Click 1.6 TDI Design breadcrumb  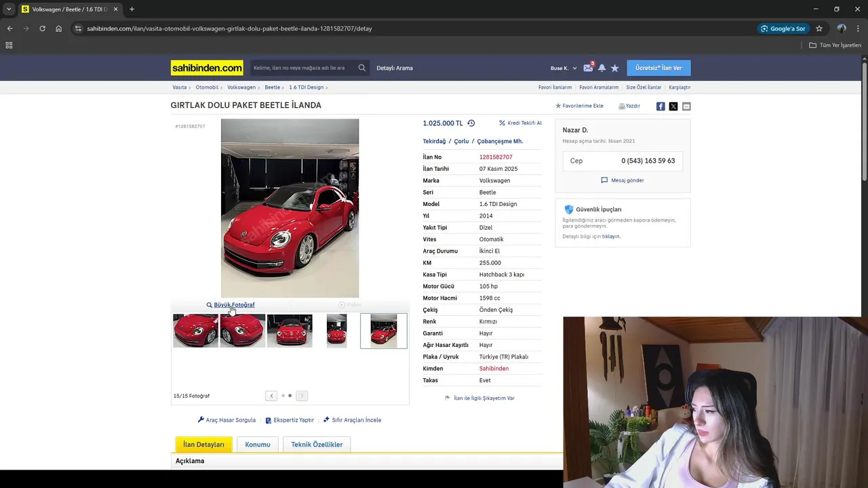pyautogui.click(x=307, y=87)
